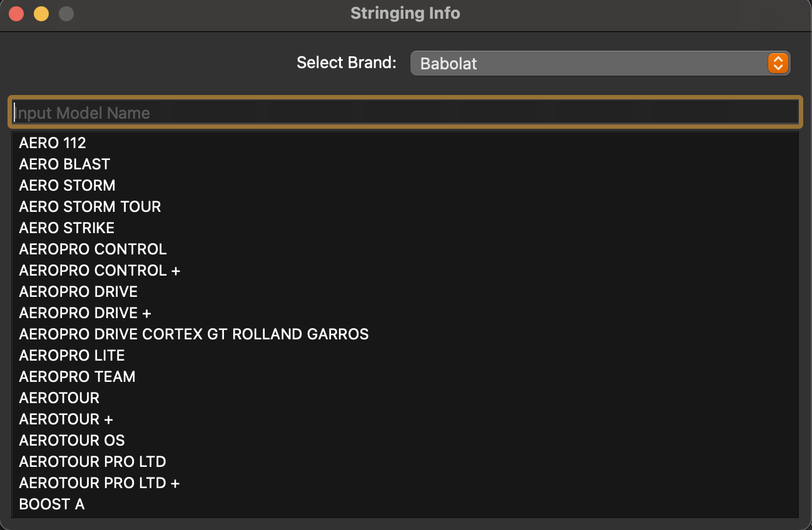Click the orange dropdown stepper arrows
Screen dimensions: 812x530
click(x=778, y=62)
